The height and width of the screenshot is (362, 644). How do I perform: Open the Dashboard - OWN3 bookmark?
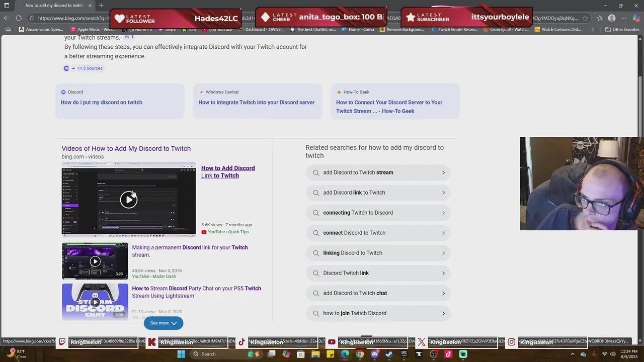point(261,29)
